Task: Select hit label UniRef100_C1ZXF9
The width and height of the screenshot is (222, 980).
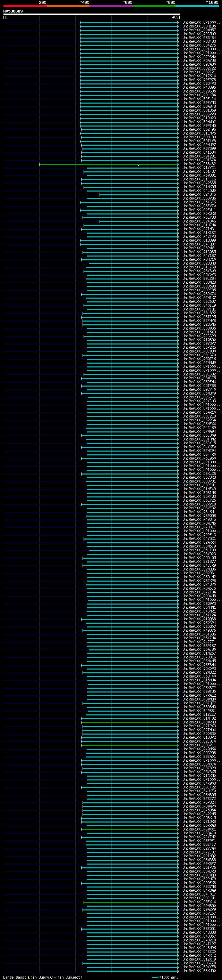Action: [x=199, y=959]
